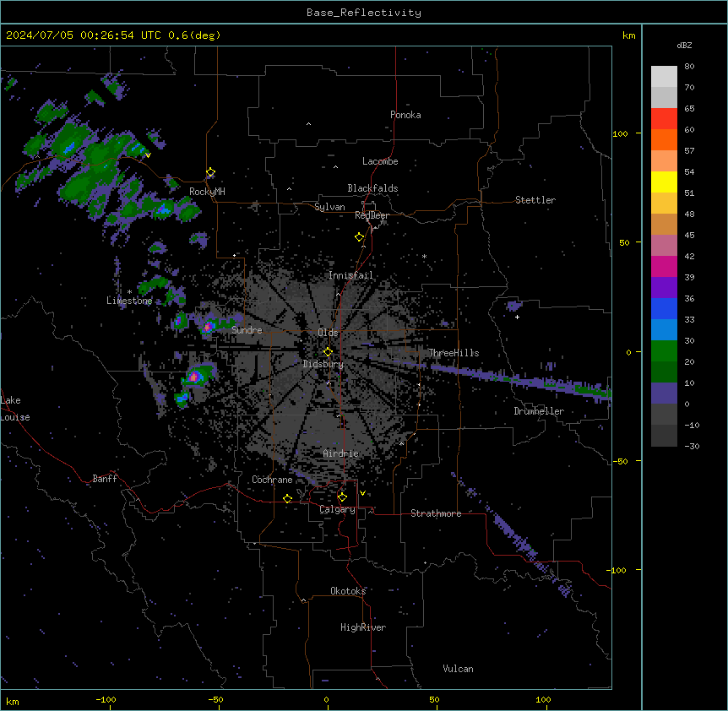Click the yellow diamond marker above Calgary
Viewport: 728px width, 711px height.
(342, 497)
